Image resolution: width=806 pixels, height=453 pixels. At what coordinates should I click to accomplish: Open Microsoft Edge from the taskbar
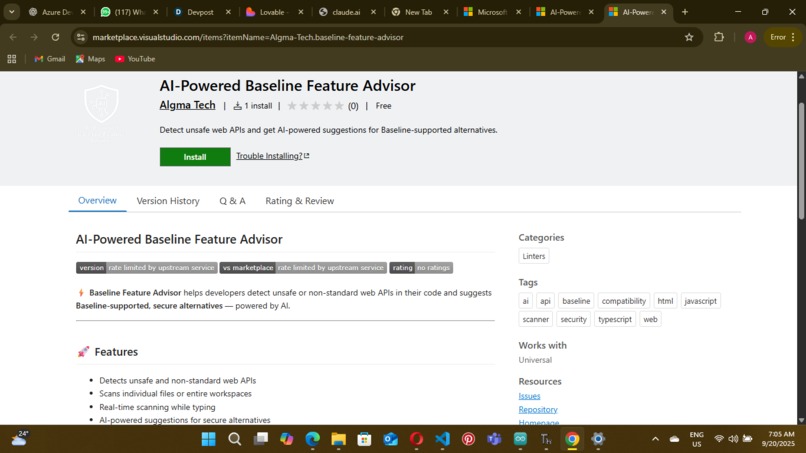pos(313,439)
